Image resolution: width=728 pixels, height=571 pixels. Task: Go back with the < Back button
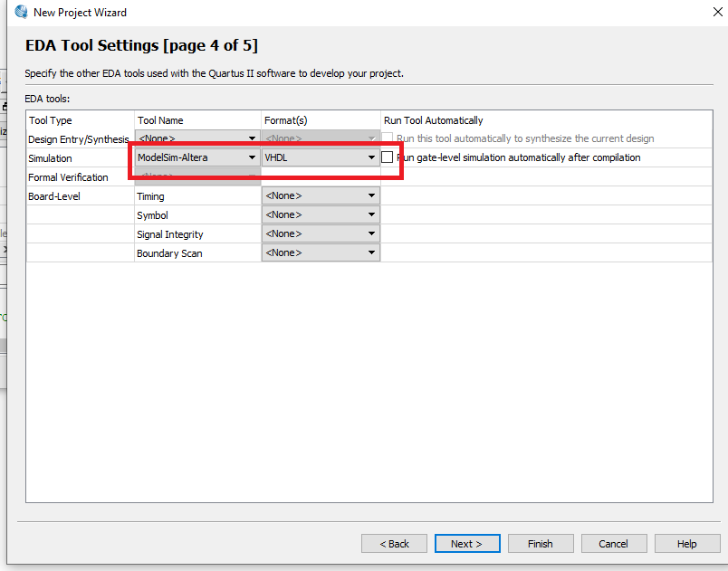coord(394,544)
